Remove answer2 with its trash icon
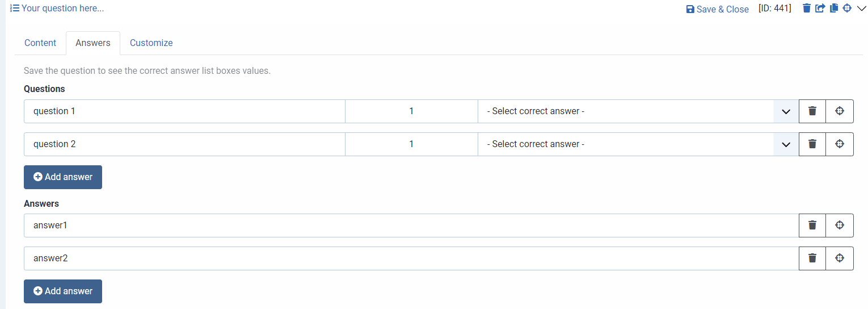This screenshot has height=309, width=868. click(x=812, y=258)
